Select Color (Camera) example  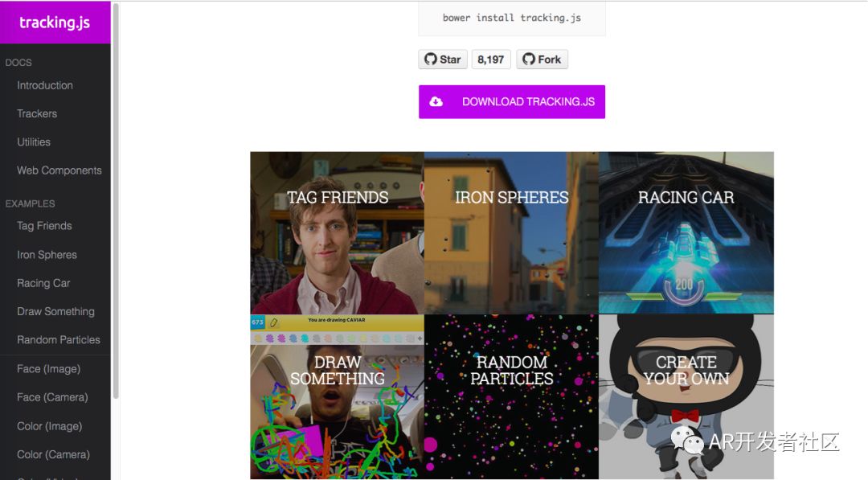pos(54,454)
